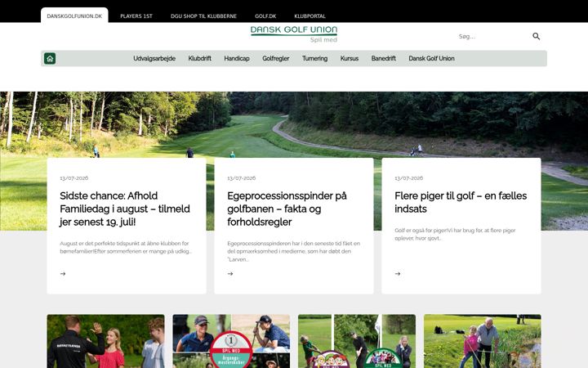The width and height of the screenshot is (588, 368).
Task: Click the date on the Flere piger card
Action: pos(408,178)
